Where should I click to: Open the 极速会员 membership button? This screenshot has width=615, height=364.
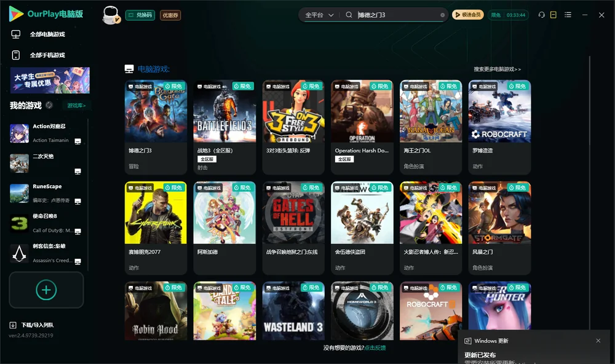point(468,15)
